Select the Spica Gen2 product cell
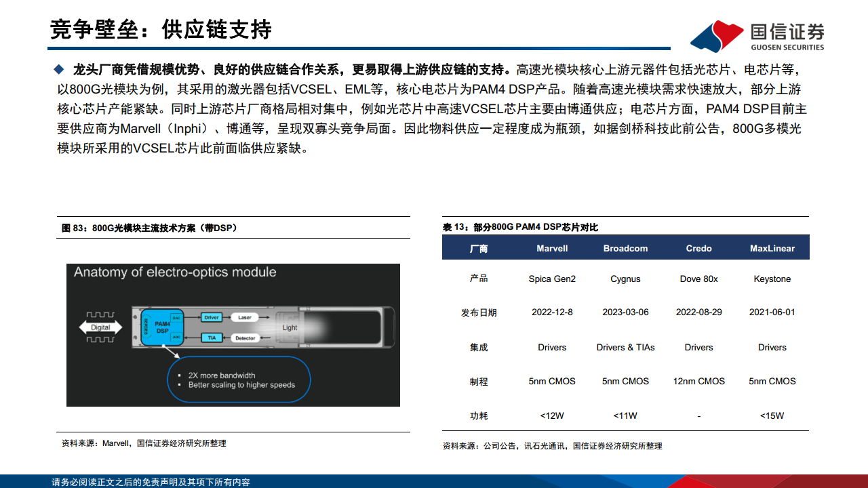The height and width of the screenshot is (488, 868). (551, 279)
